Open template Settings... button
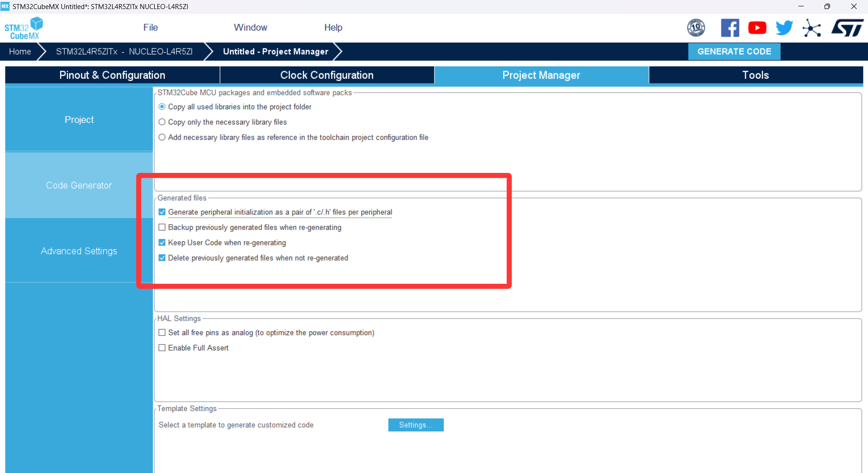This screenshot has height=473, width=868. click(x=416, y=425)
